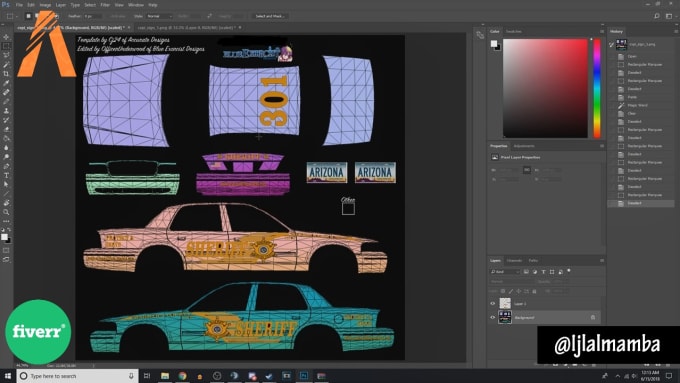Select the Path Selection arrow tool
Screen dimensions: 680x383
tap(6, 184)
